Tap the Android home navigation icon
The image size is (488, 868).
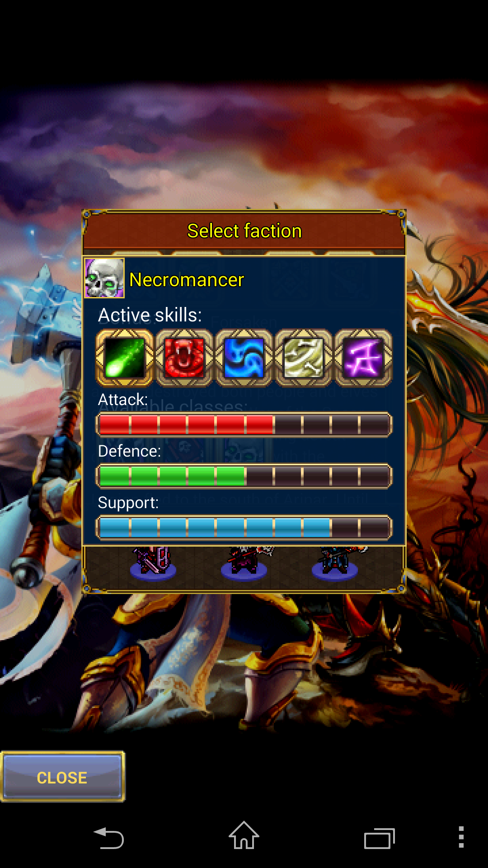pos(244,835)
